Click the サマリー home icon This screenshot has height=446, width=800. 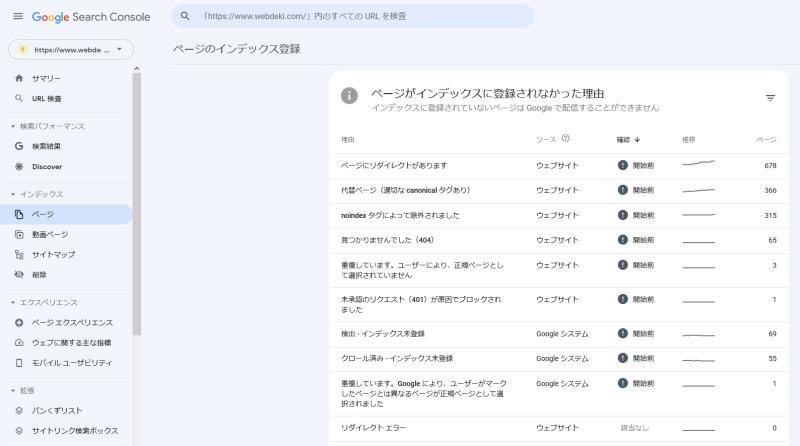19,78
